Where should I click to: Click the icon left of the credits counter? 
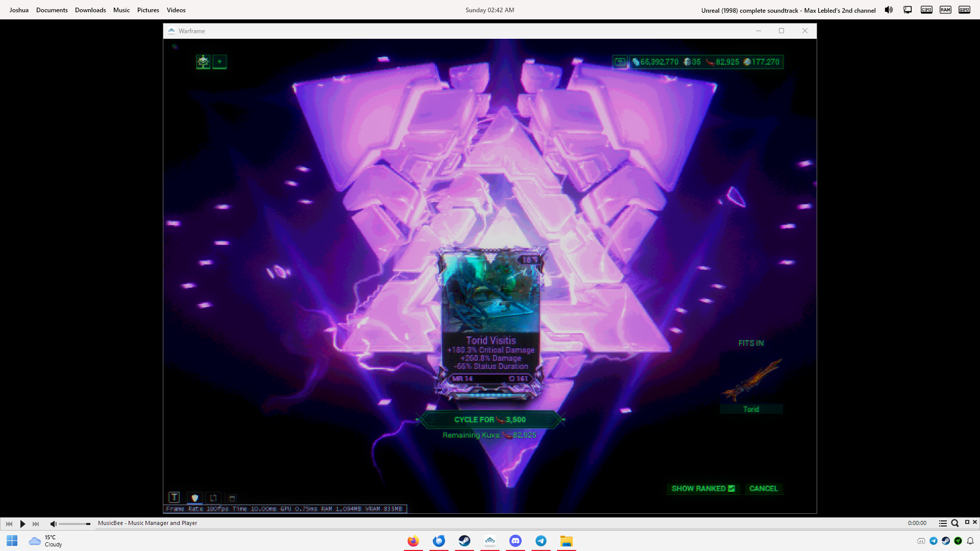tap(620, 62)
